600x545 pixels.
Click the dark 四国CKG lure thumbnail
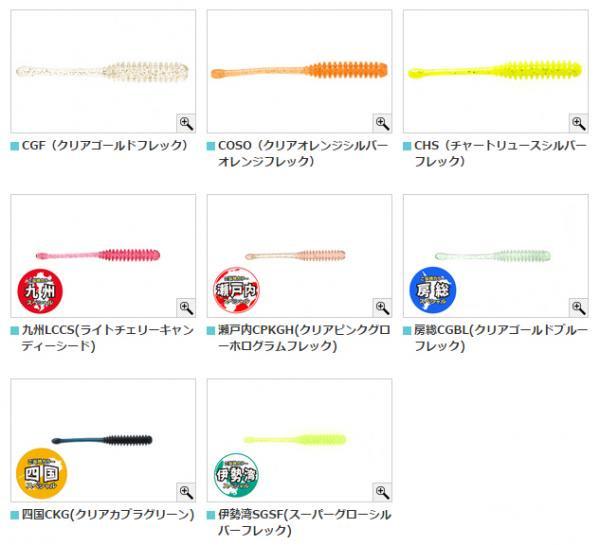(x=103, y=440)
